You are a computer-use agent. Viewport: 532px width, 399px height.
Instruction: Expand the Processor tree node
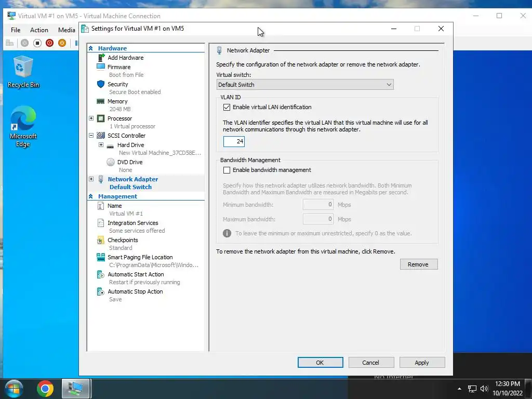[91, 118]
